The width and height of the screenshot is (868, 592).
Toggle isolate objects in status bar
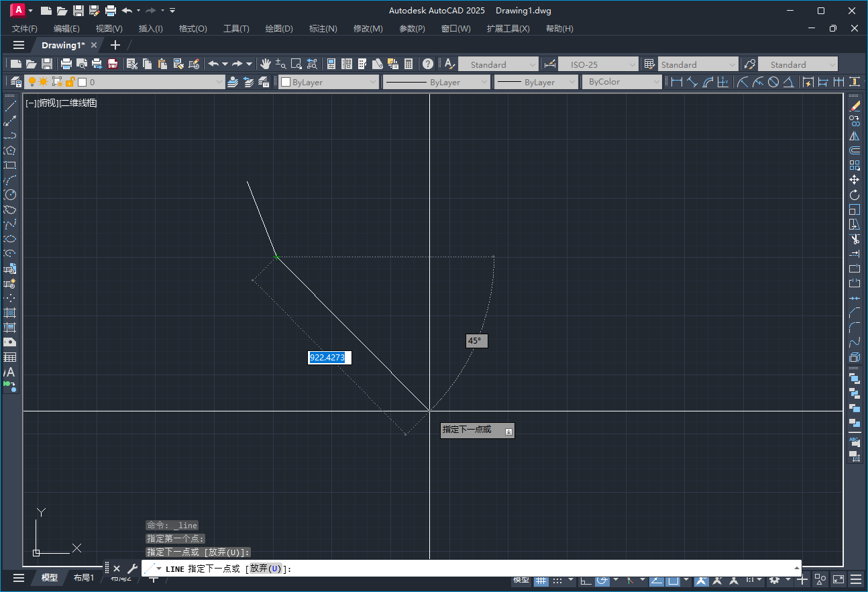coord(820,579)
